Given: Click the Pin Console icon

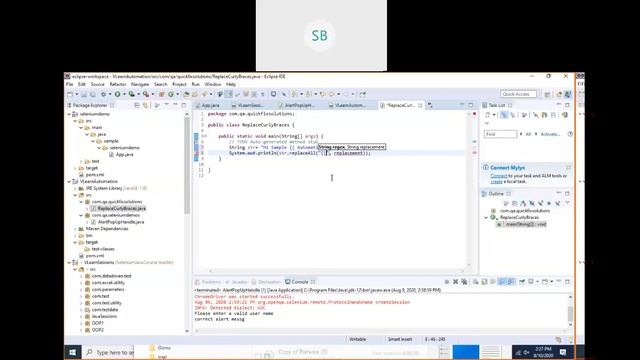Looking at the screenshot, I should tap(522, 282).
